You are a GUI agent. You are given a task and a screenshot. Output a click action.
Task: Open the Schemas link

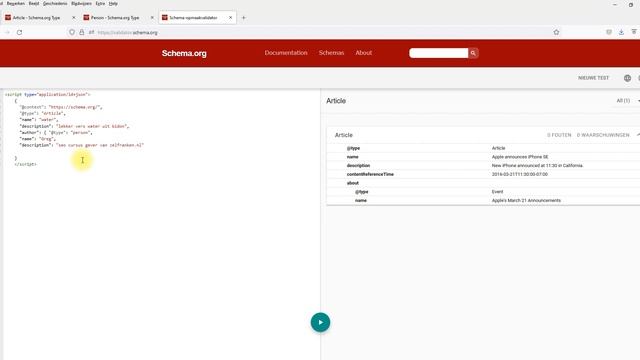(331, 53)
